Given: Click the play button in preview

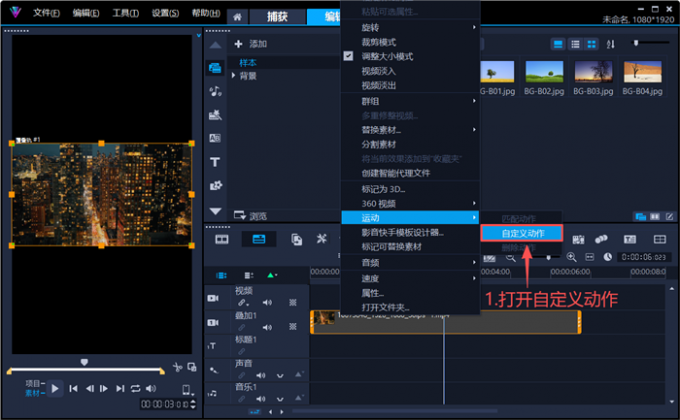Looking at the screenshot, I should (x=55, y=389).
